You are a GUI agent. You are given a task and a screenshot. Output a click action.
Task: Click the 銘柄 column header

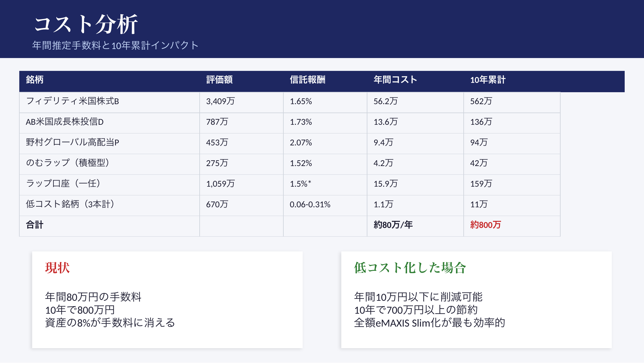click(x=35, y=80)
